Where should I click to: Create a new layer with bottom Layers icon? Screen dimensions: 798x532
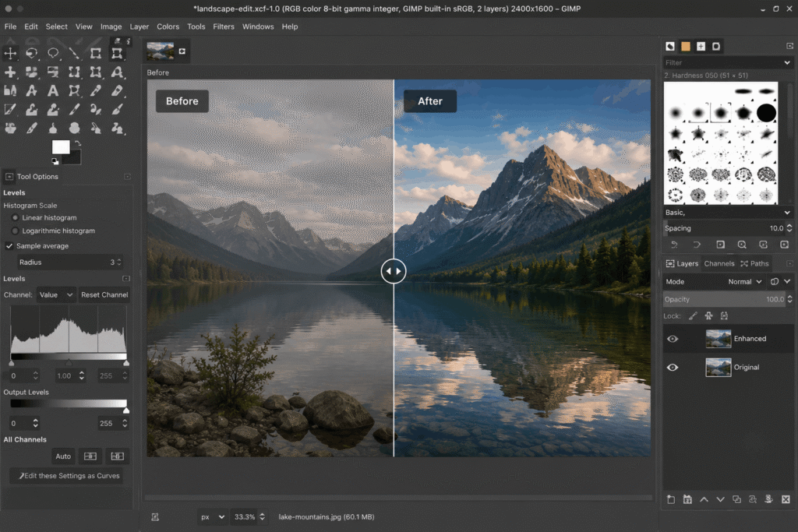[671, 499]
